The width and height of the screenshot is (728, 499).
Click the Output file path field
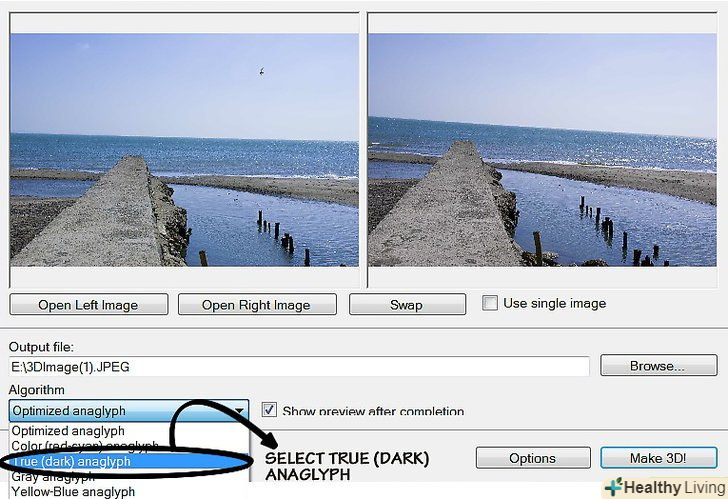[x=299, y=367]
